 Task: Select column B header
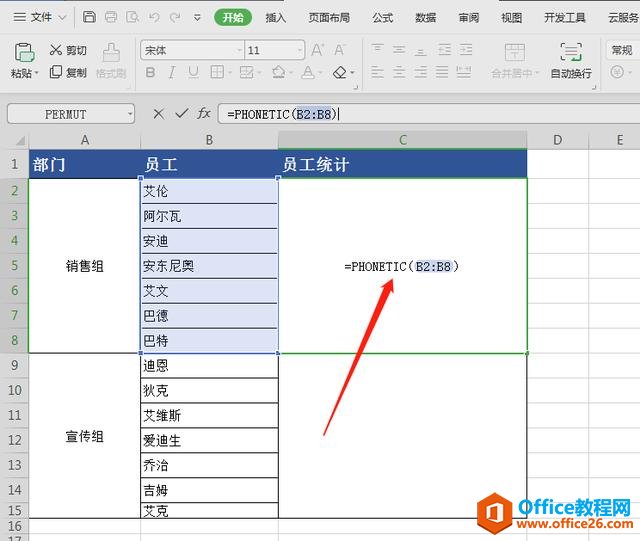tap(209, 140)
